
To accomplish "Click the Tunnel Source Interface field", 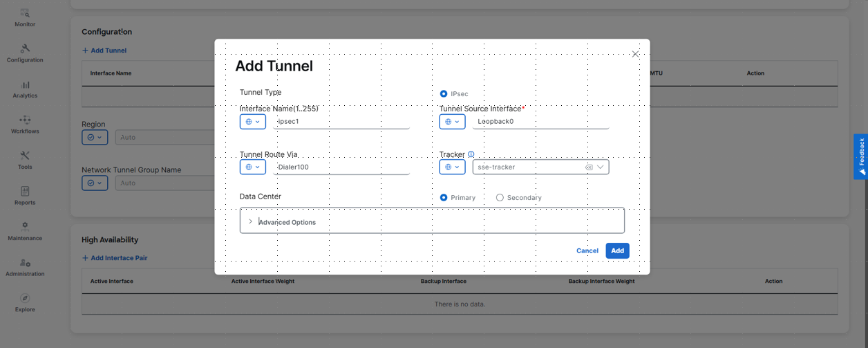I will pyautogui.click(x=540, y=122).
